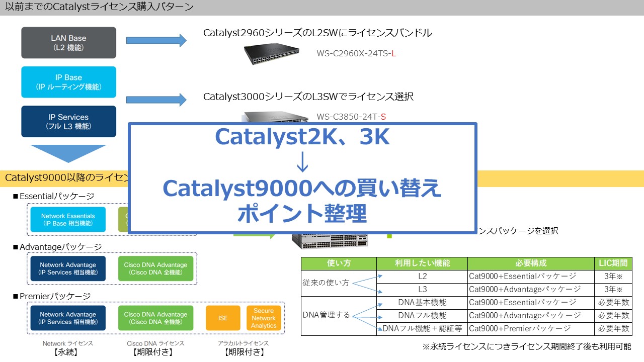Click the Catalyst9000への買い替え title line

click(x=302, y=189)
